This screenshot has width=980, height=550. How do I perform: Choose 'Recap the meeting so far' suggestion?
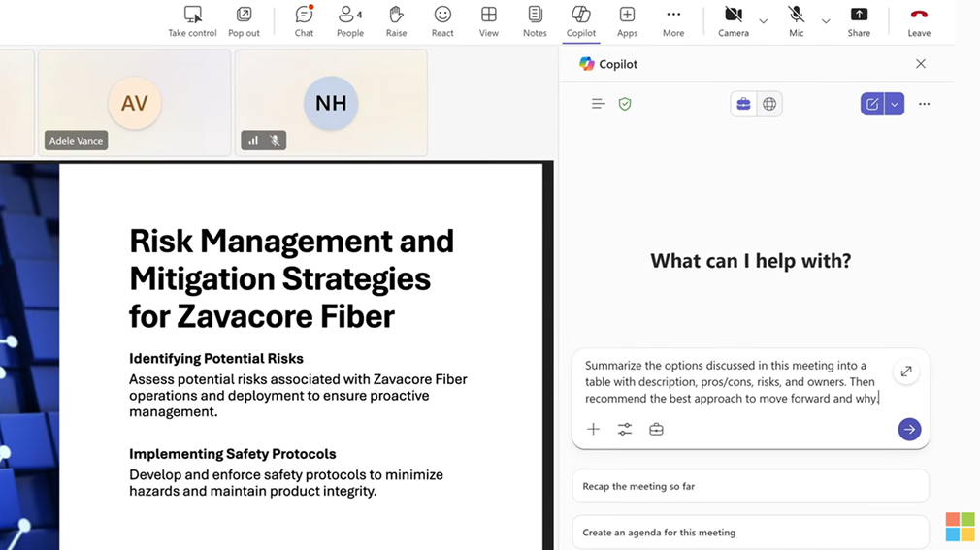(x=751, y=486)
